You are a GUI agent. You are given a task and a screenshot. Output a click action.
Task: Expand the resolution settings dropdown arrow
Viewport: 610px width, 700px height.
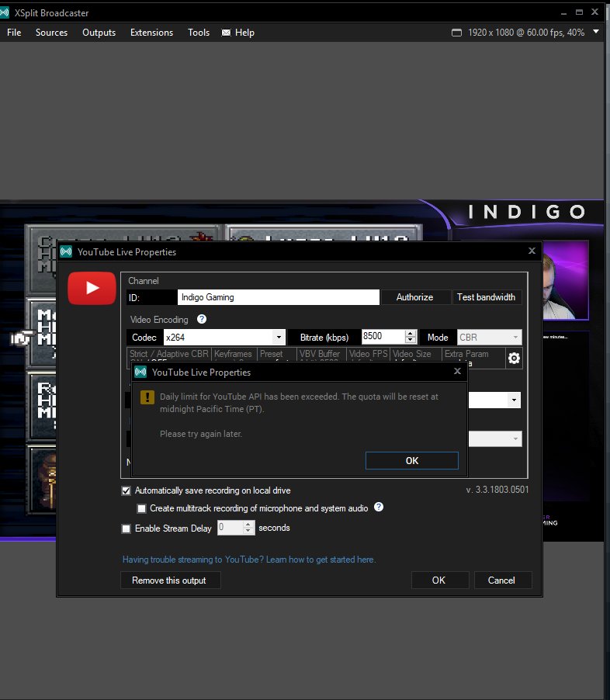[596, 32]
